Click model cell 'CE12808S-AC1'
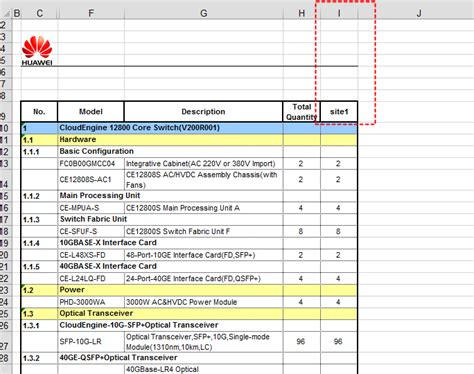This screenshot has width=474, height=374. [91, 180]
